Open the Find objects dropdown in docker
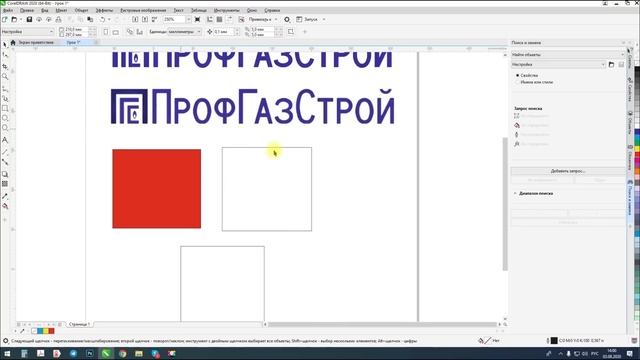 [568, 54]
